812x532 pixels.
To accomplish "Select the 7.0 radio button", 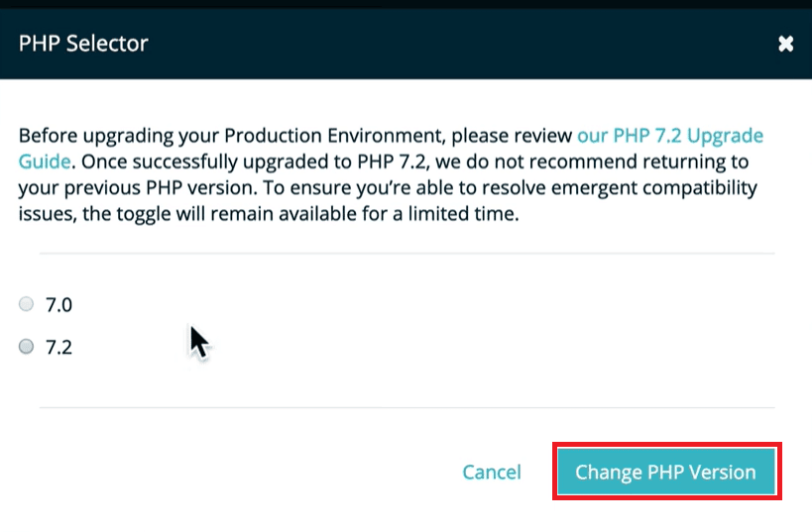I will (x=27, y=304).
